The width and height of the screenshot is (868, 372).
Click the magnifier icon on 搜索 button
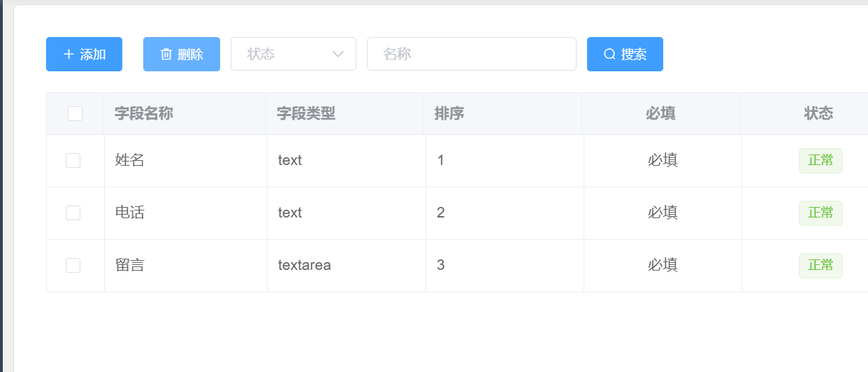(609, 55)
